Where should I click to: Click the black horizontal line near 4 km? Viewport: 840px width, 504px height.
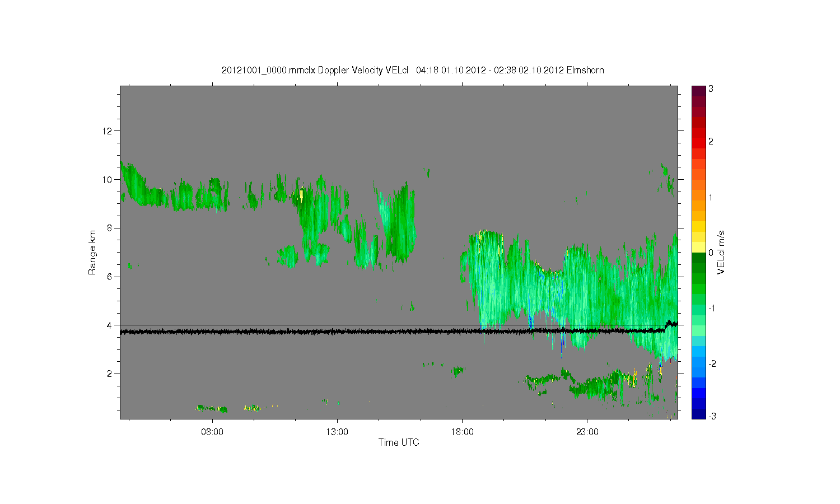click(399, 325)
